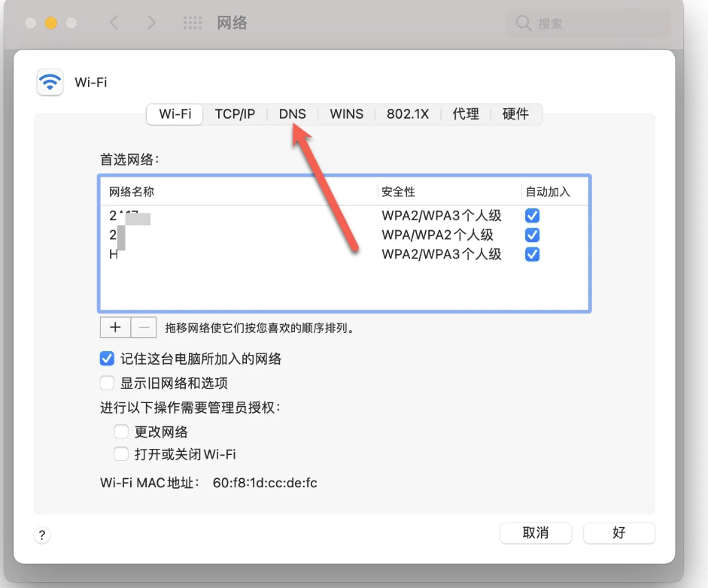Confirm with the 好 button
This screenshot has height=588, width=708.
(618, 533)
